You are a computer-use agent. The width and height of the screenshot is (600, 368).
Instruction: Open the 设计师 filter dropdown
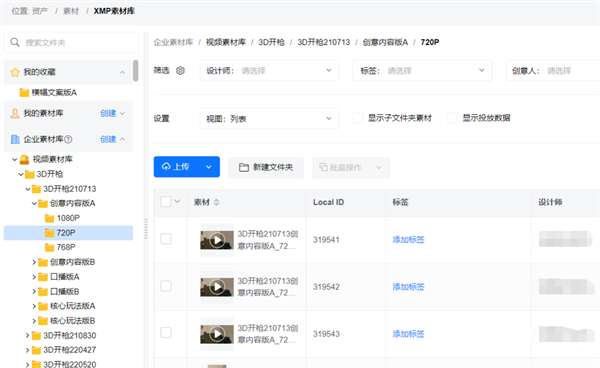(269, 70)
